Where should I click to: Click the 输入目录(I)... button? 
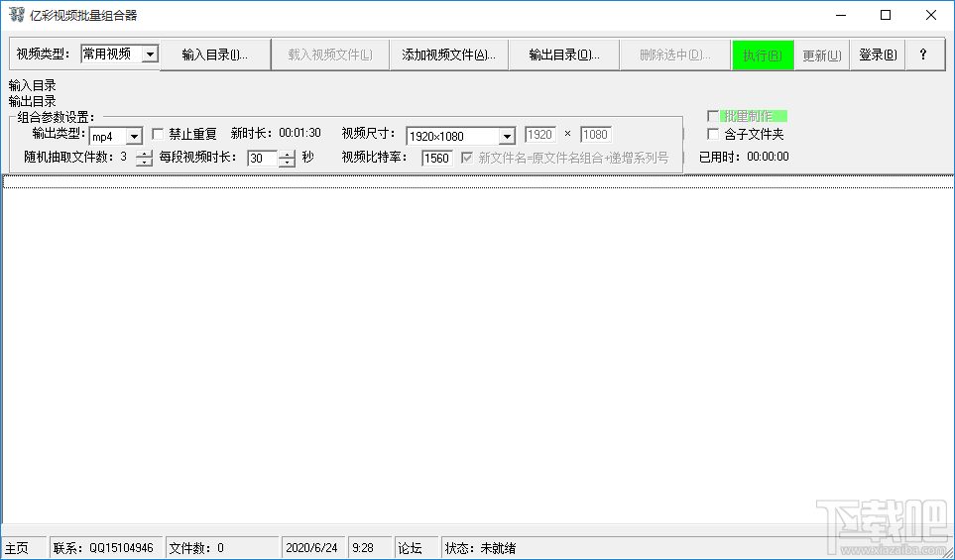point(215,55)
